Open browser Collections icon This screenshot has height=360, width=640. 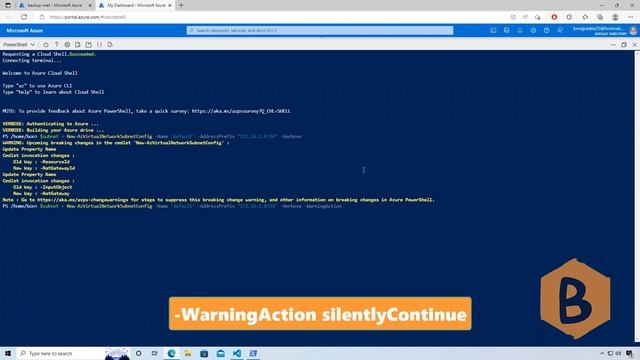pos(600,17)
